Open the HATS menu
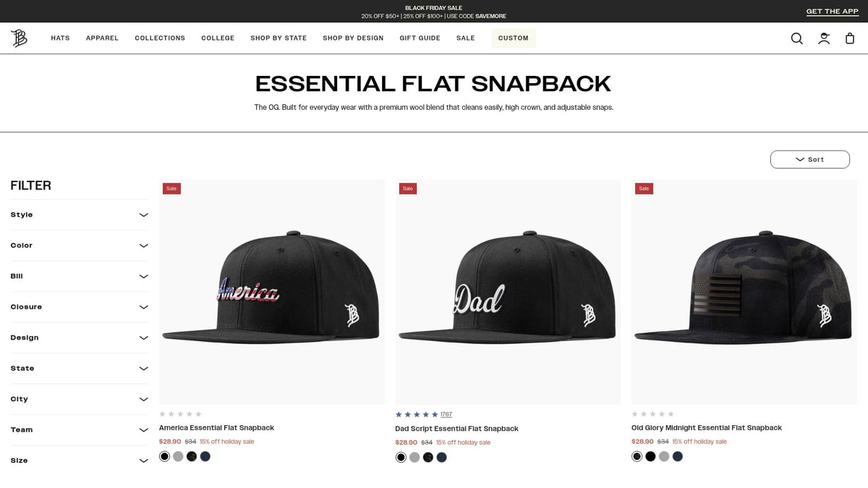Screen dimensions: 868x488 pos(60,38)
